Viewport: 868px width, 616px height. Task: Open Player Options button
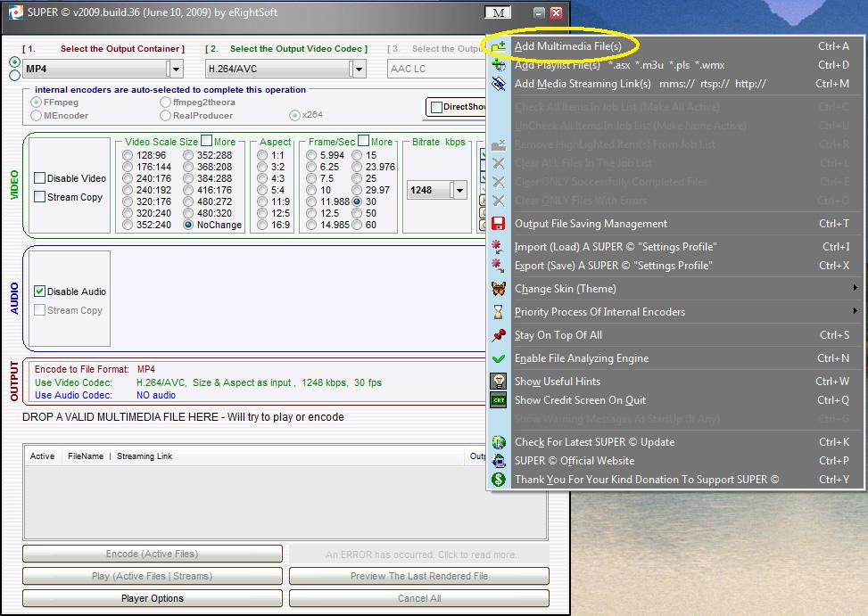pyautogui.click(x=153, y=598)
